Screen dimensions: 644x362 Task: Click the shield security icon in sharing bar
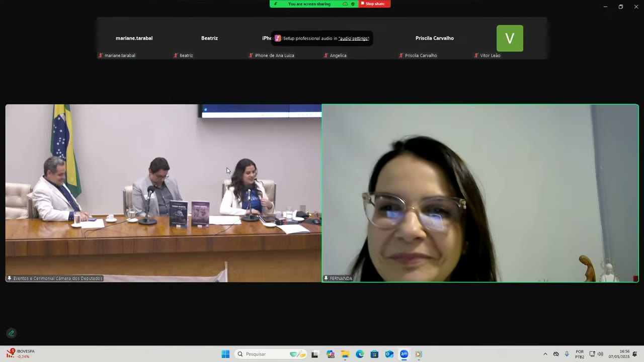[x=353, y=4]
